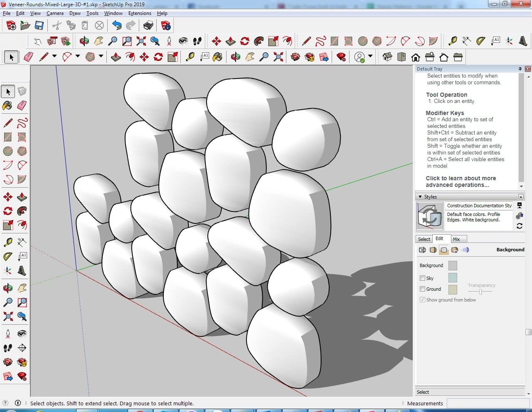Click the Save disk icon
The image size is (532, 412).
point(39,26)
